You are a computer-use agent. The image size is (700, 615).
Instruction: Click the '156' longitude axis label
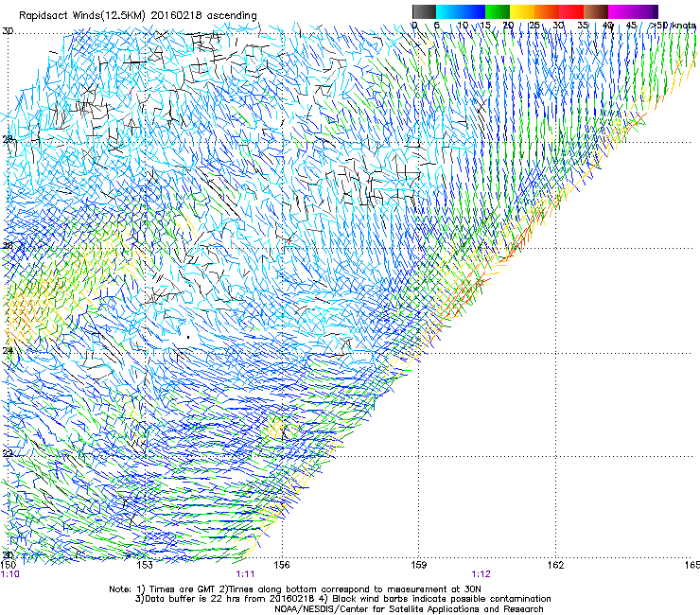point(282,565)
